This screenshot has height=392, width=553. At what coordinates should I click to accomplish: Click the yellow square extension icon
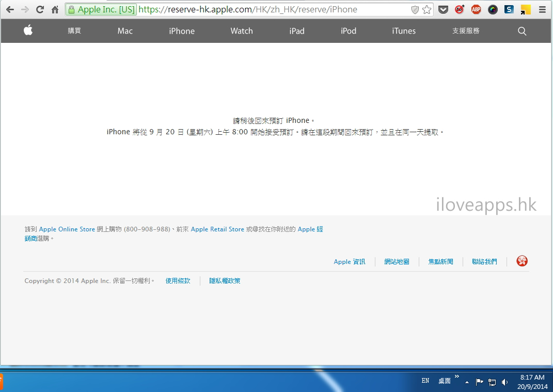(x=526, y=9)
